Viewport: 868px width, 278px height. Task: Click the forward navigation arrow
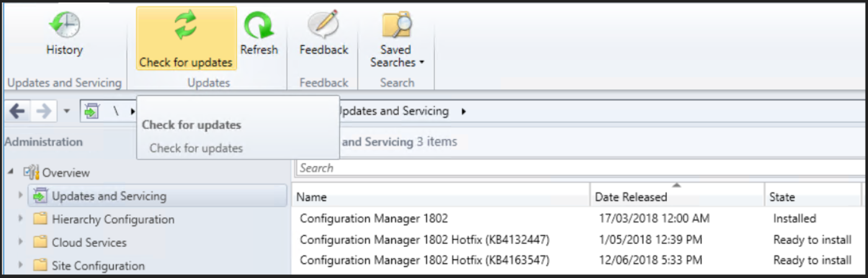[x=44, y=112]
